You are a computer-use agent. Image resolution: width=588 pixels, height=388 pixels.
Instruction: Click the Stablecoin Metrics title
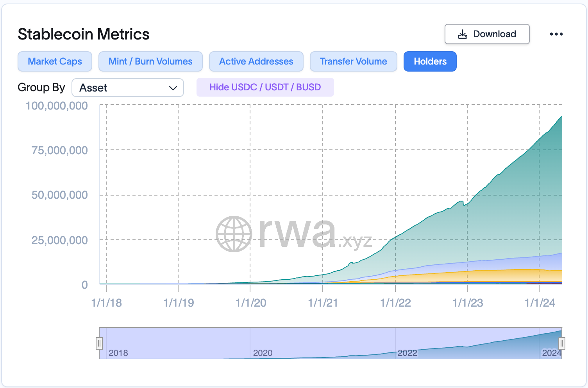pyautogui.click(x=83, y=34)
